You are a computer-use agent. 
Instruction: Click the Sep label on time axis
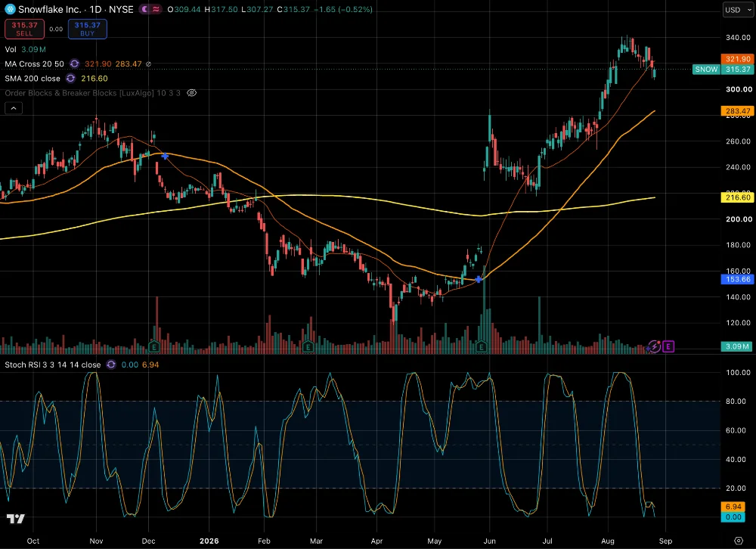665,541
